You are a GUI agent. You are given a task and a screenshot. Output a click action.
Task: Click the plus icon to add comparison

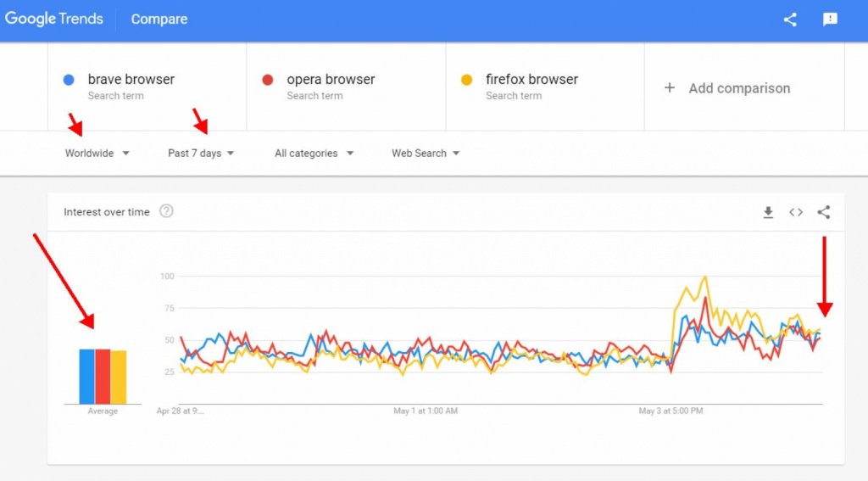pyautogui.click(x=670, y=87)
